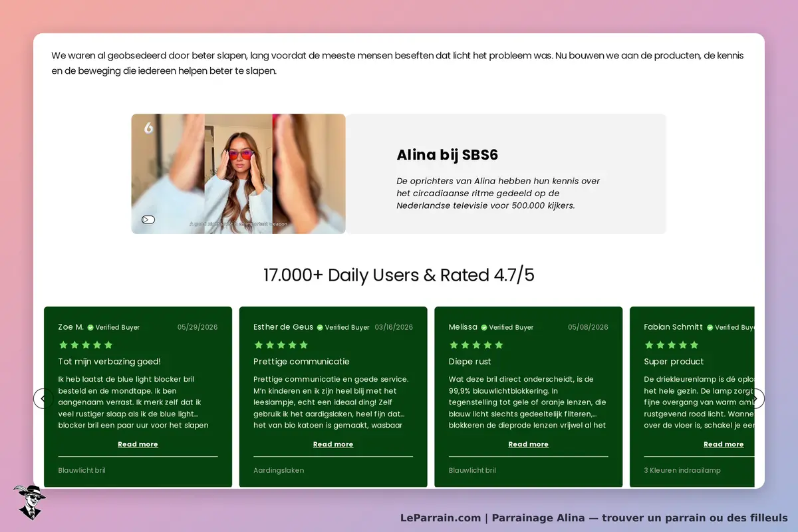Click the date 05/08/2026 on Melissa's review
The width and height of the screenshot is (798, 532).
[x=588, y=327]
